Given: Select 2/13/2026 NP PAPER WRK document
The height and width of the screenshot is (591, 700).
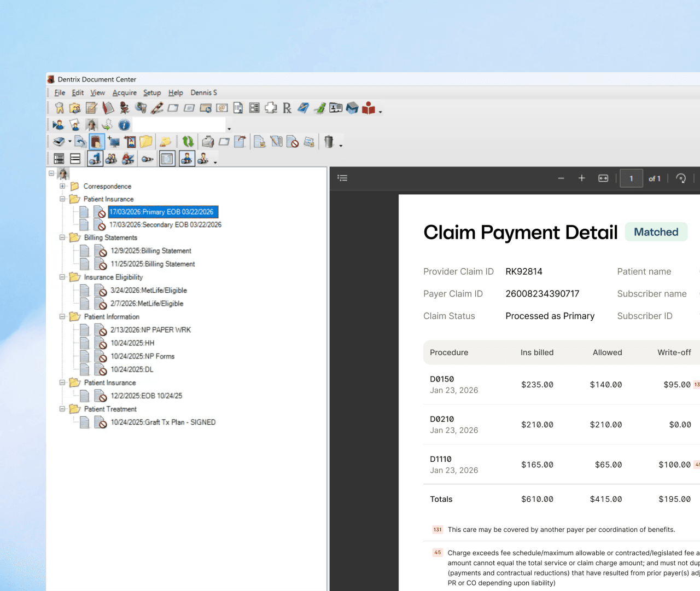Looking at the screenshot, I should click(150, 330).
